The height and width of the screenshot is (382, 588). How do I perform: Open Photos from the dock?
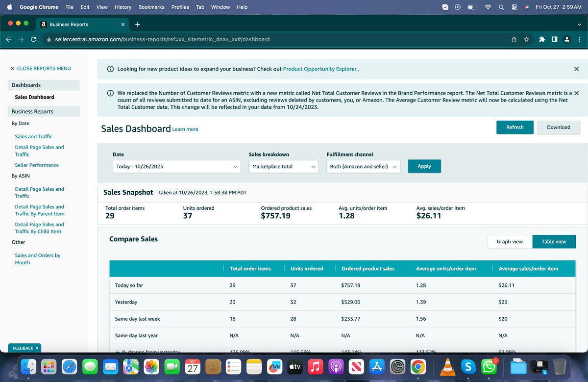(x=152, y=366)
